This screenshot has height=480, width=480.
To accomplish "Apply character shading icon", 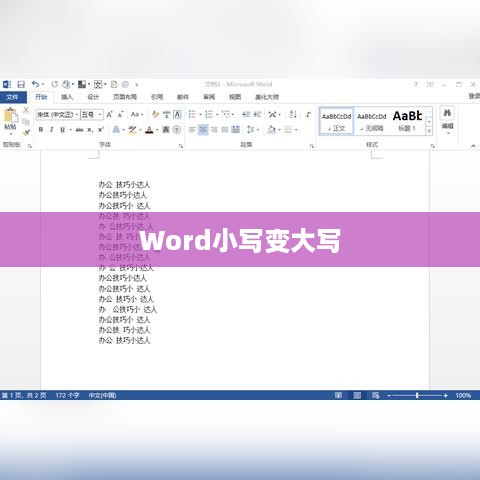I will pos(166,130).
